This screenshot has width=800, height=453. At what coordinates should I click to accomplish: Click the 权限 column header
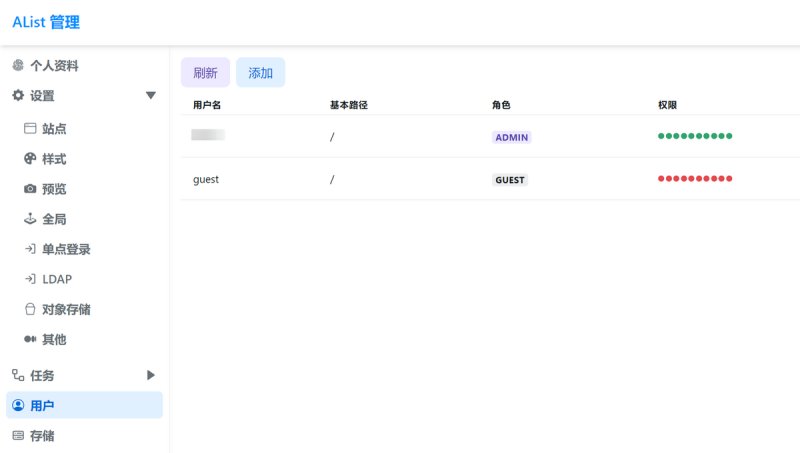[x=667, y=105]
